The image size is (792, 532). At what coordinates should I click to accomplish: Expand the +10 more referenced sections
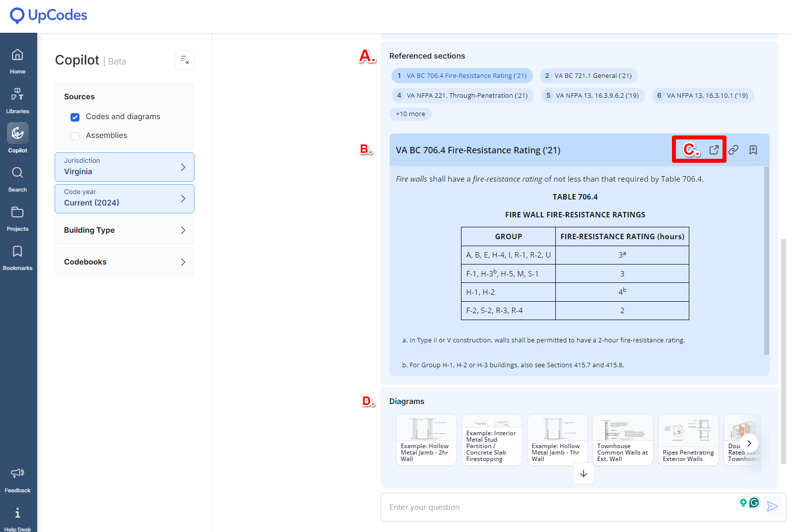410,114
